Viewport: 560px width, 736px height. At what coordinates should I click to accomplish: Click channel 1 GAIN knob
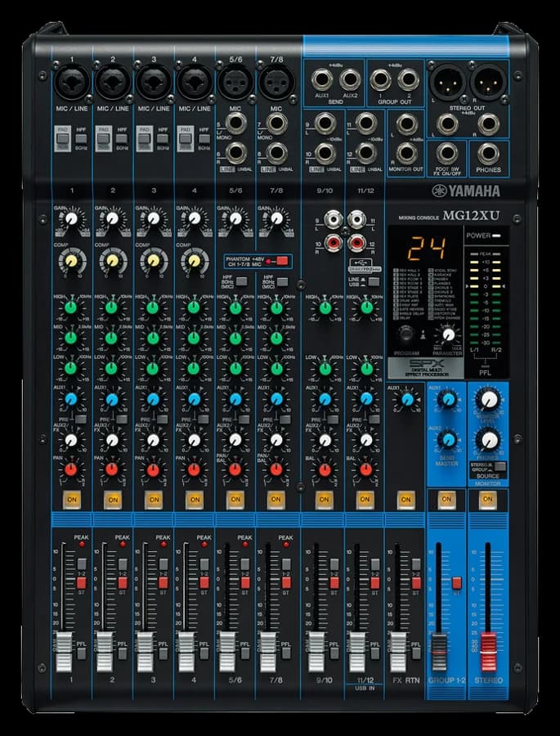click(71, 218)
